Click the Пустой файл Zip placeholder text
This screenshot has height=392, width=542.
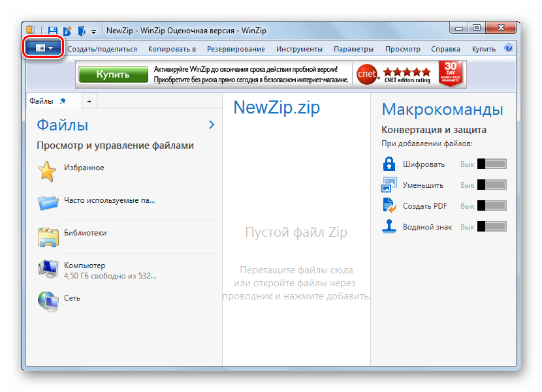(296, 232)
